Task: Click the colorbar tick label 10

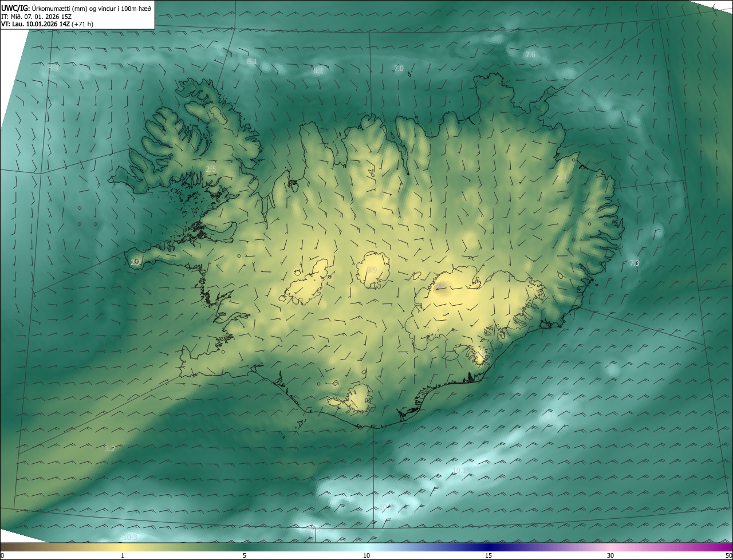Action: coord(366,555)
